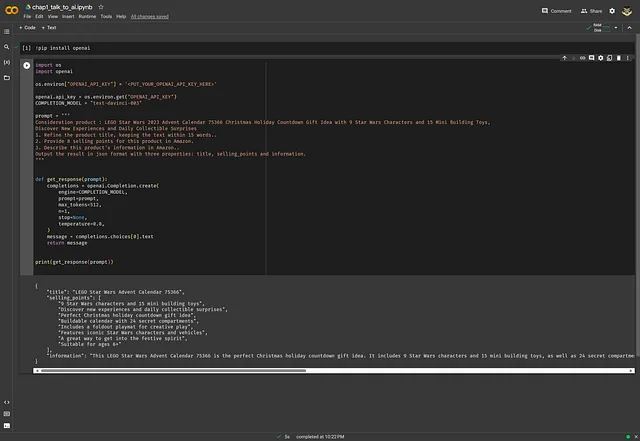Click the [1] execution count of the first cell

click(x=27, y=48)
